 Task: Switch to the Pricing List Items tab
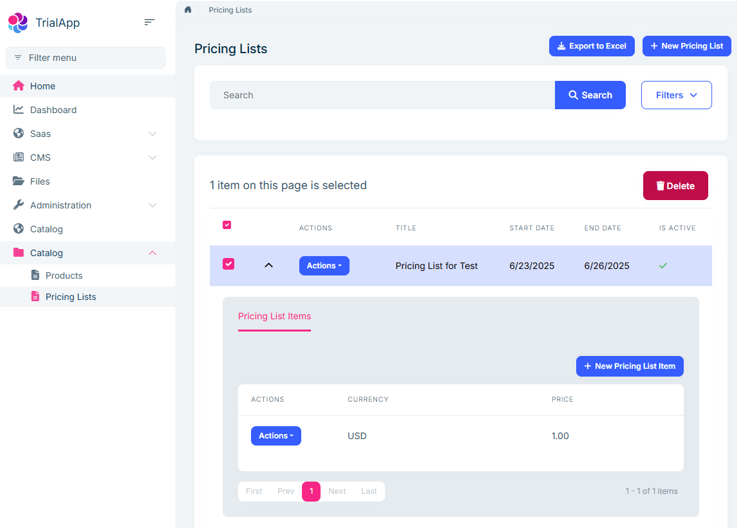pyautogui.click(x=274, y=316)
